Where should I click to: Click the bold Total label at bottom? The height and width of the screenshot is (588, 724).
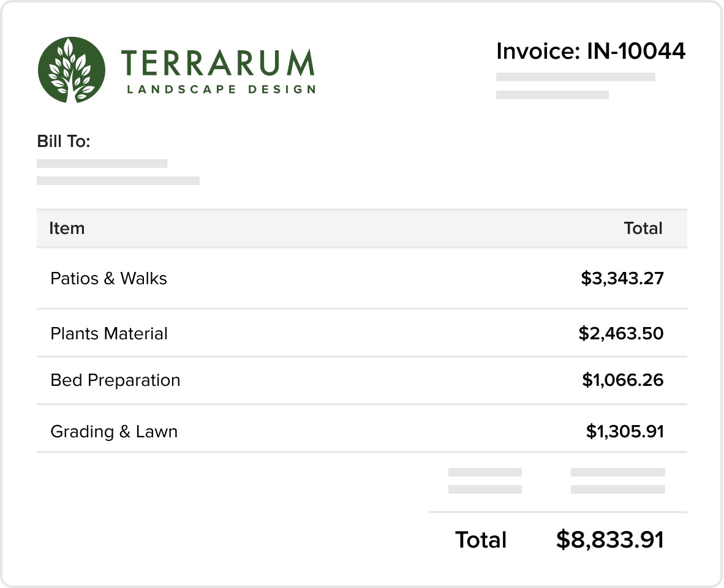[x=481, y=540]
